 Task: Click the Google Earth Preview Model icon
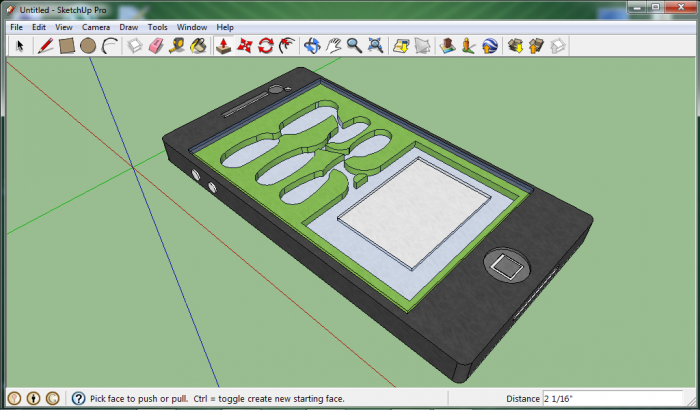click(490, 46)
